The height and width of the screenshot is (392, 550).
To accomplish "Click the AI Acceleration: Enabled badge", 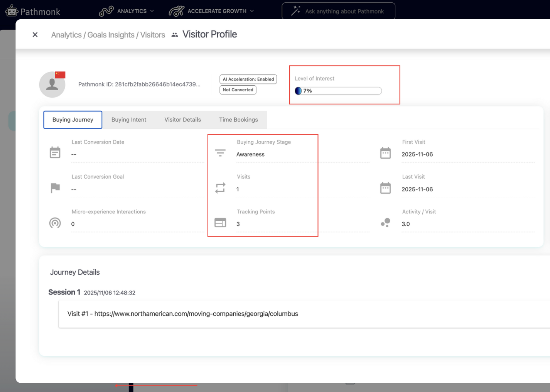I will point(248,79).
